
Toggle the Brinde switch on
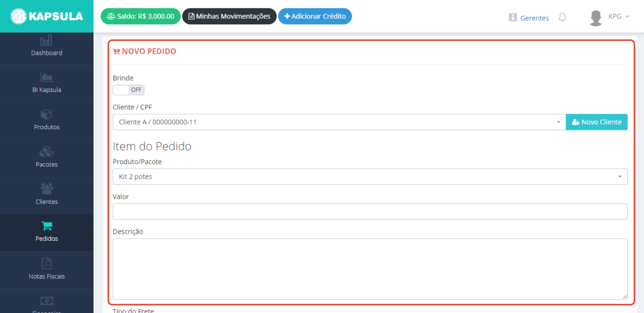pos(128,90)
